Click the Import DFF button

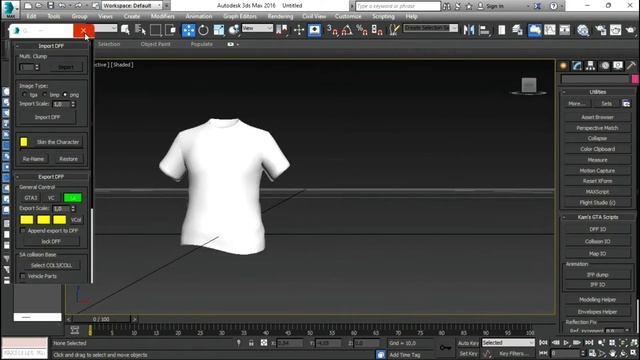click(47, 117)
